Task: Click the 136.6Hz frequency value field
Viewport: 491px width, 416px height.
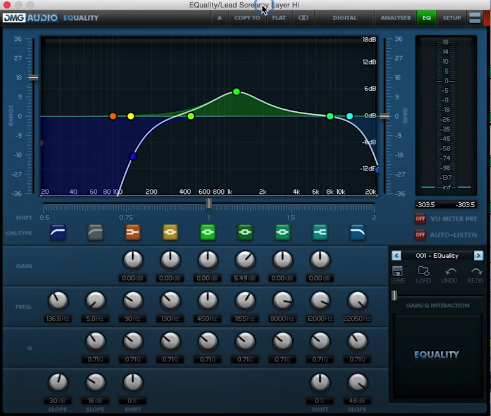Action: click(x=58, y=319)
